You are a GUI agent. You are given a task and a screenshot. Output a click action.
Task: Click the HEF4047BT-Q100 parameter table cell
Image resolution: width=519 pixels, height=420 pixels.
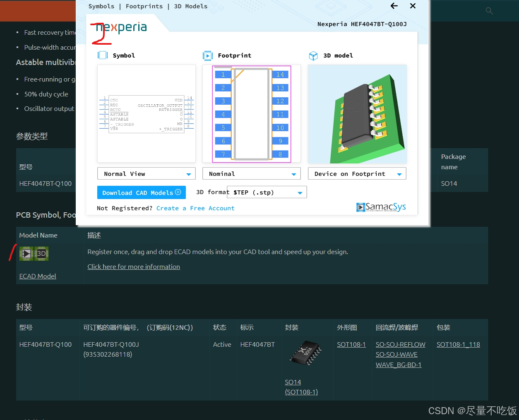46,183
